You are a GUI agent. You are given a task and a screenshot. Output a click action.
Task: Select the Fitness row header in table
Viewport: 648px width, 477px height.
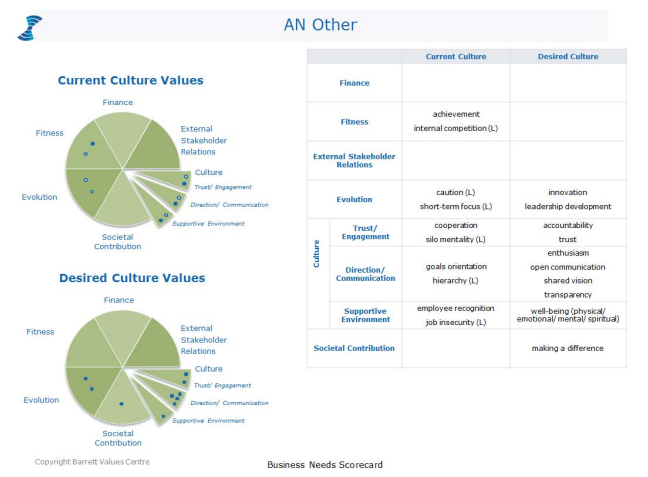click(x=354, y=122)
